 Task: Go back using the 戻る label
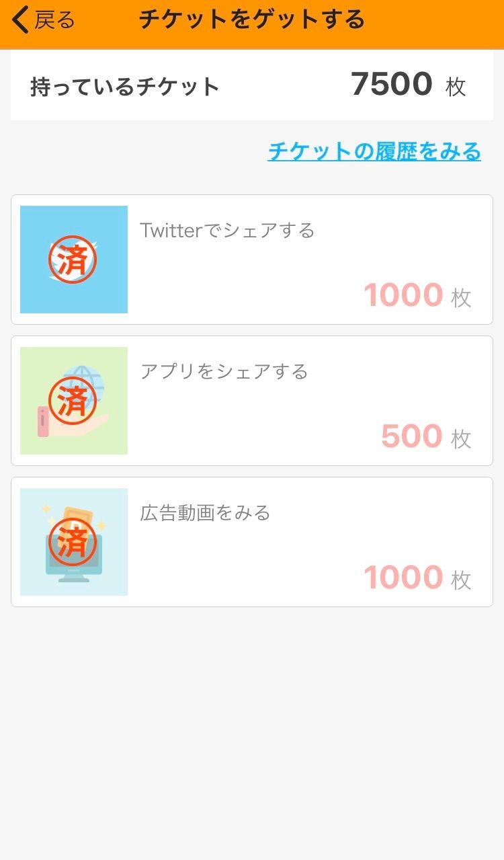pyautogui.click(x=54, y=20)
